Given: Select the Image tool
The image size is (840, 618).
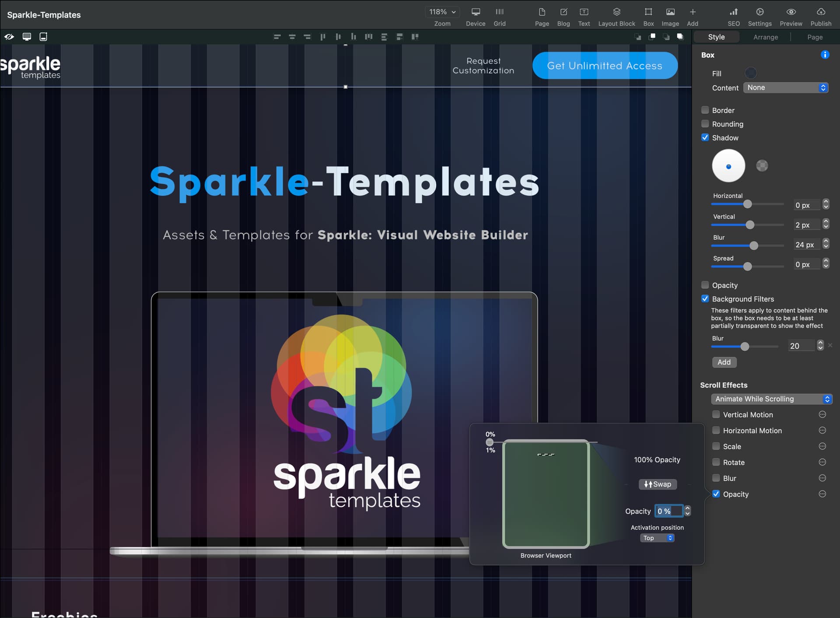Looking at the screenshot, I should 670,12.
